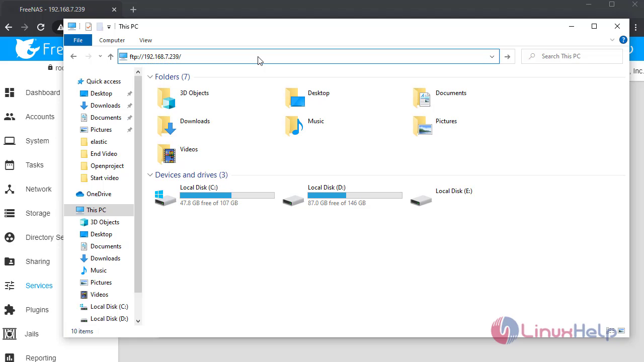Select End Video folder in navigation pane
The width and height of the screenshot is (644, 362).
[104, 154]
